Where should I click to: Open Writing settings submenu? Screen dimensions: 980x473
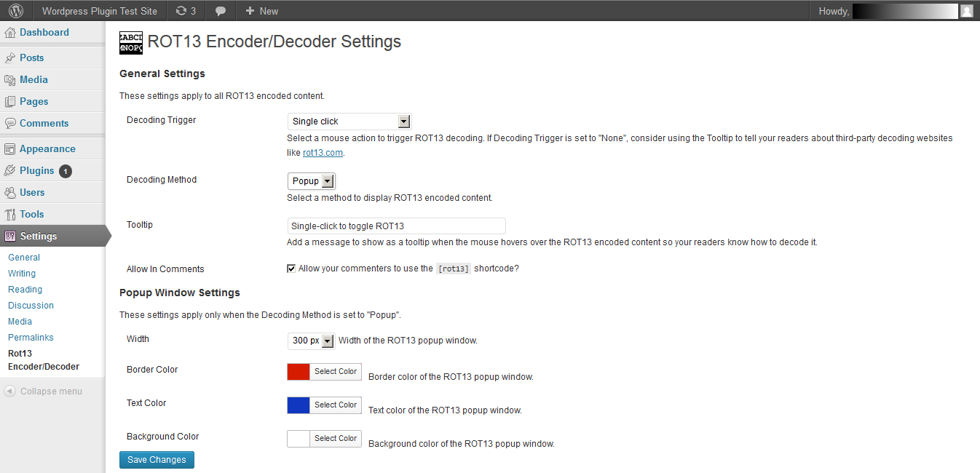coord(22,274)
